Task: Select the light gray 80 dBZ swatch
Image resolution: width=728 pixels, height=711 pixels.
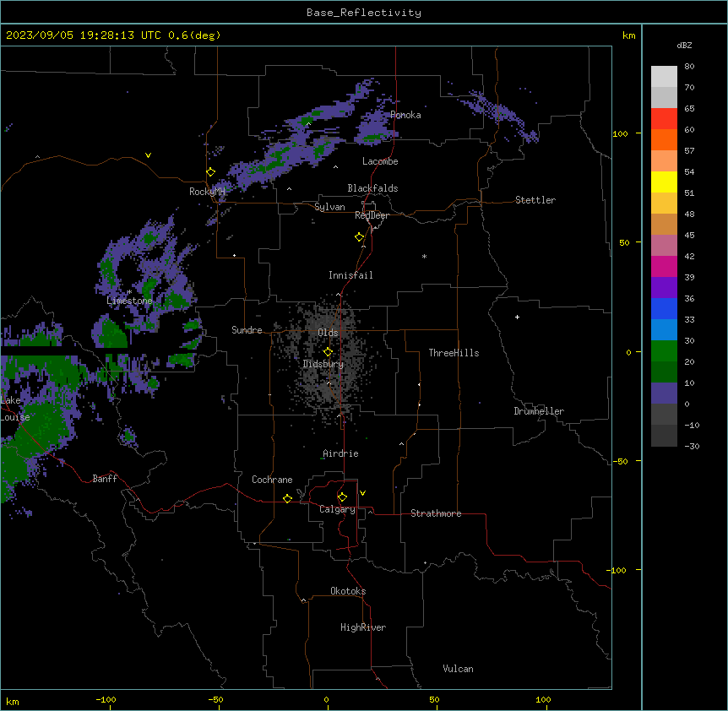Action: pos(664,76)
